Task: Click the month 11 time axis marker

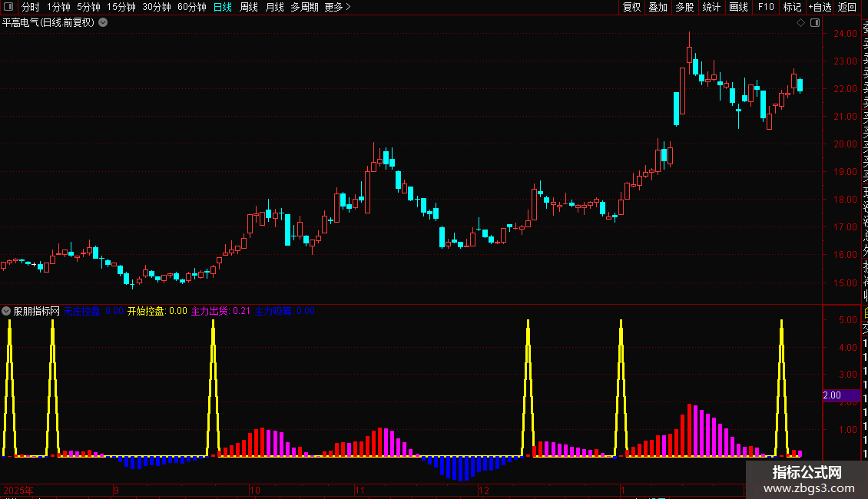Action: (x=359, y=490)
